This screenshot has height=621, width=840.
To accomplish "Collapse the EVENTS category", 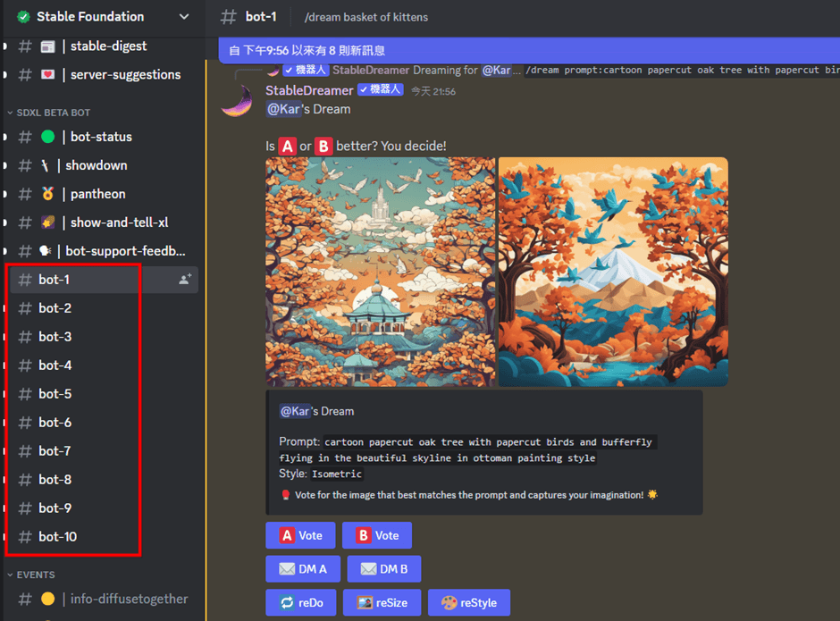I will coord(36,575).
